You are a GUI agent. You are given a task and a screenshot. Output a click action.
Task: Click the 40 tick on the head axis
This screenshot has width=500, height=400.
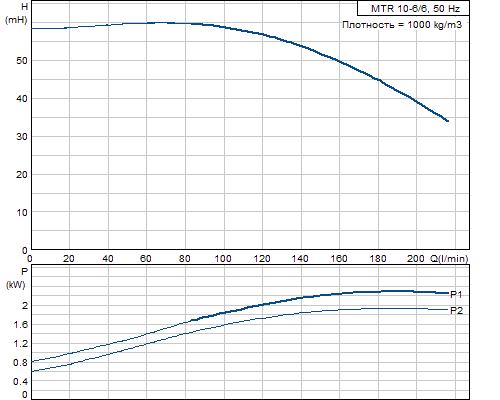point(22,99)
